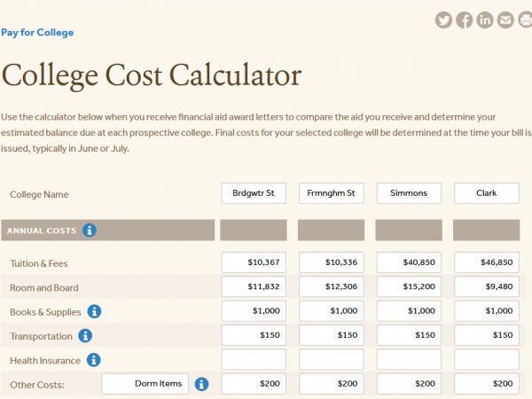Click the print page icon
532x399 pixels.
[526, 20]
